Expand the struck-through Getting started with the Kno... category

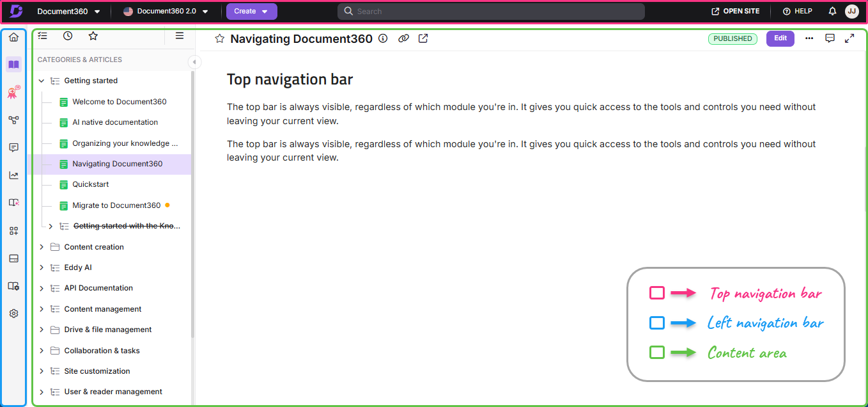[x=50, y=226]
